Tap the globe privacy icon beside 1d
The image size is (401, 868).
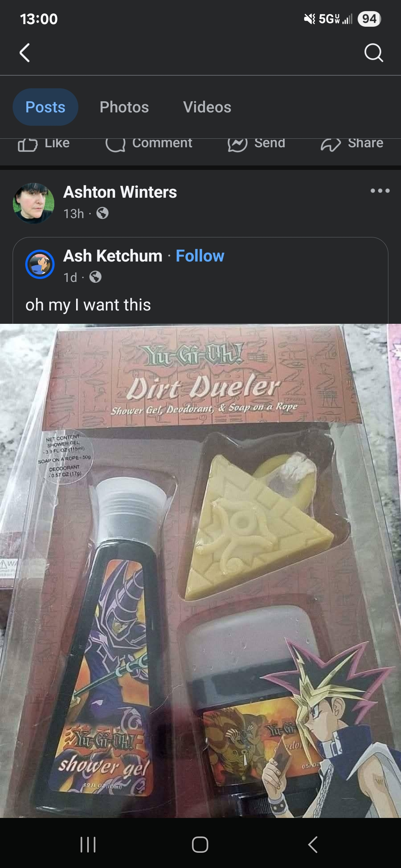95,277
